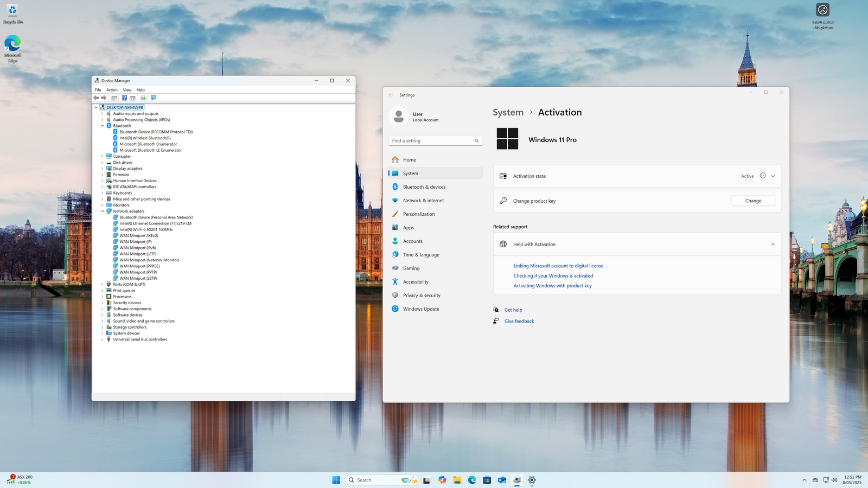Open Activating Windows with product key link
This screenshot has height=488, width=868.
[553, 286]
